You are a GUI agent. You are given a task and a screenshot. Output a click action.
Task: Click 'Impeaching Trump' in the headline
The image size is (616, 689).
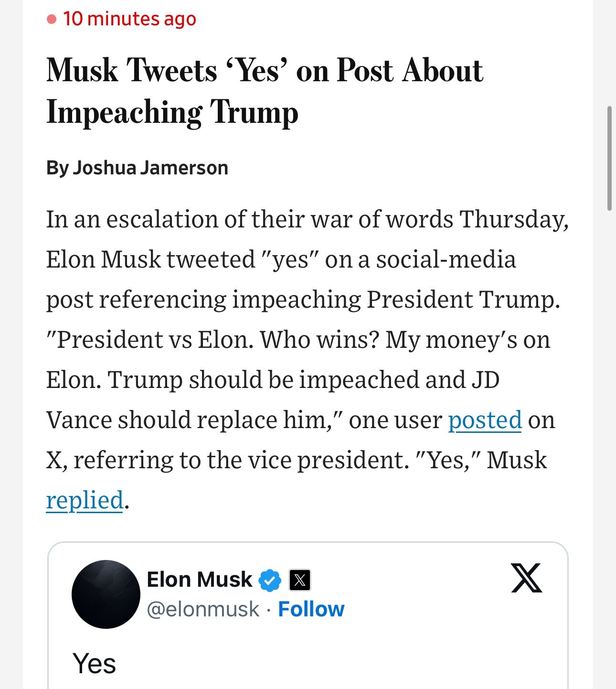[x=172, y=112]
